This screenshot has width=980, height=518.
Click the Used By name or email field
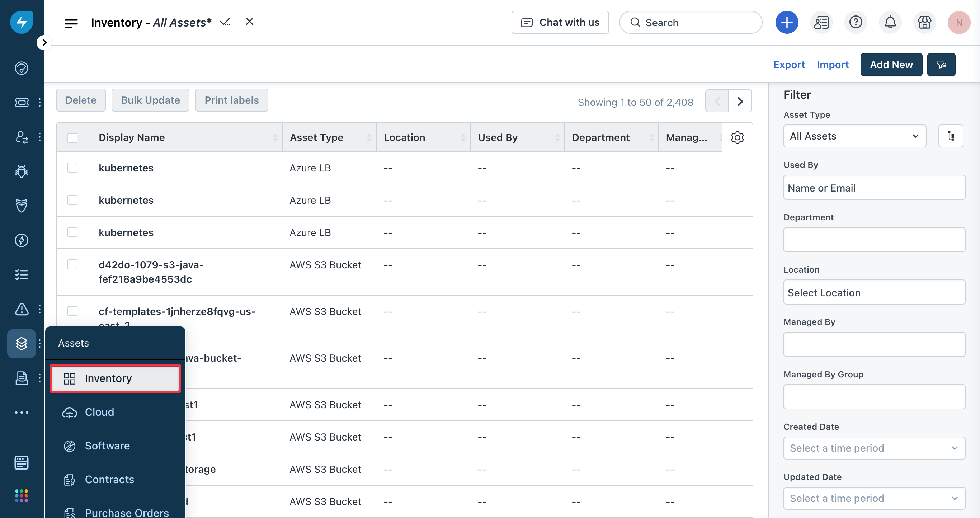coord(874,188)
